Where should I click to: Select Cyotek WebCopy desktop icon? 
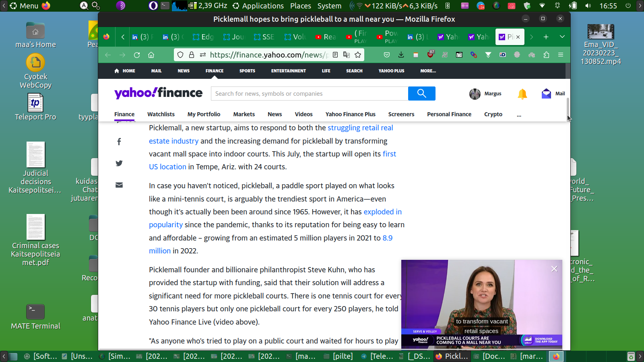[35, 72]
